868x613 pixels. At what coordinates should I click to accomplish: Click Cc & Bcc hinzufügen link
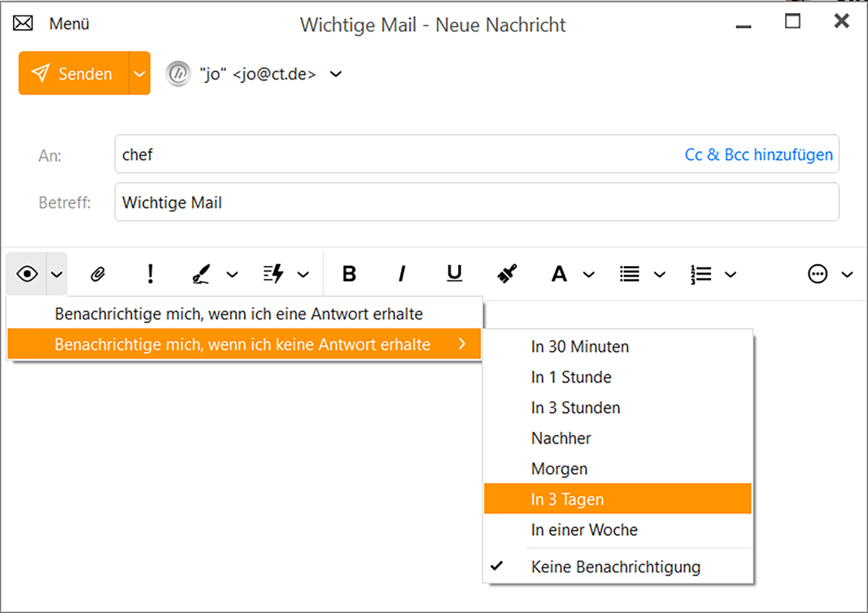pyautogui.click(x=758, y=155)
